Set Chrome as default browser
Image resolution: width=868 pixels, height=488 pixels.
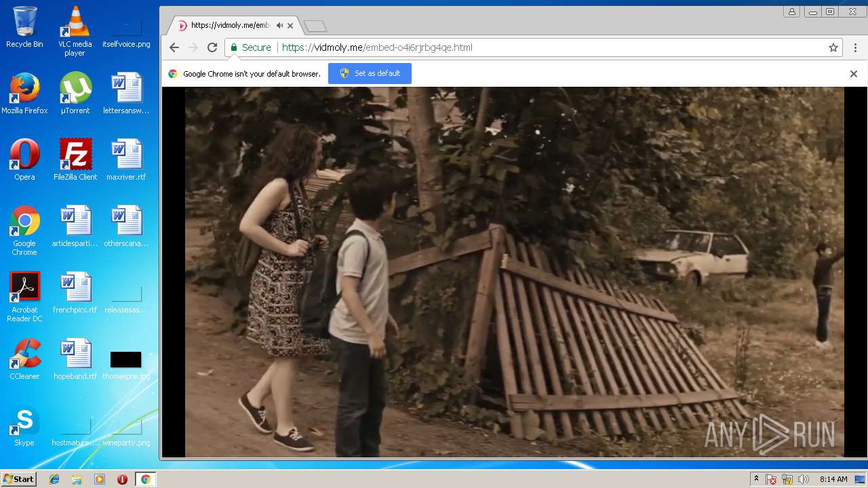point(370,73)
